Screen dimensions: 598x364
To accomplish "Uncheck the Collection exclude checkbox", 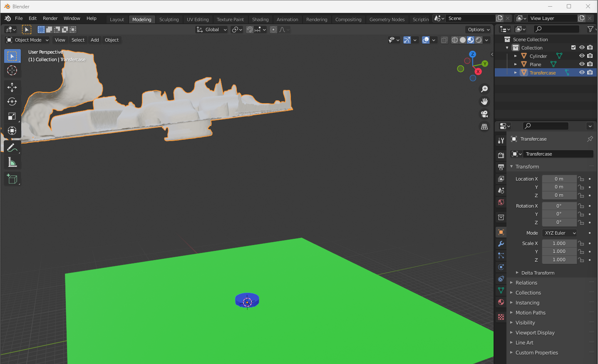I will [x=573, y=47].
